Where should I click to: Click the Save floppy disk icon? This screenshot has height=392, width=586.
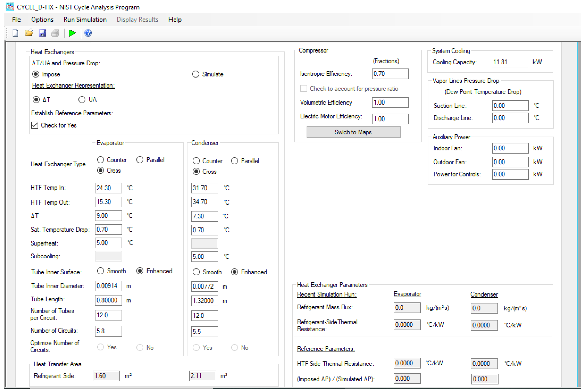pos(42,33)
